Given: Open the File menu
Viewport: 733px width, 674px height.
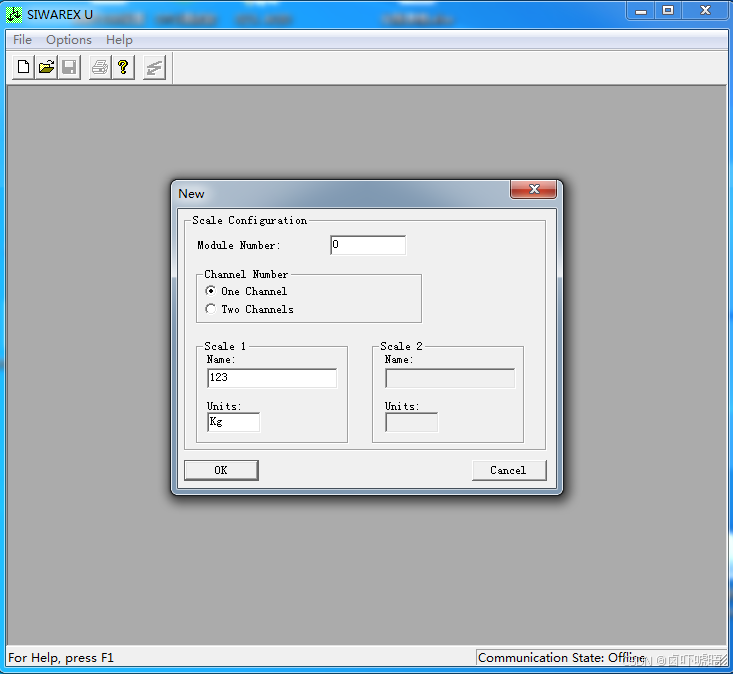Looking at the screenshot, I should click(x=22, y=40).
